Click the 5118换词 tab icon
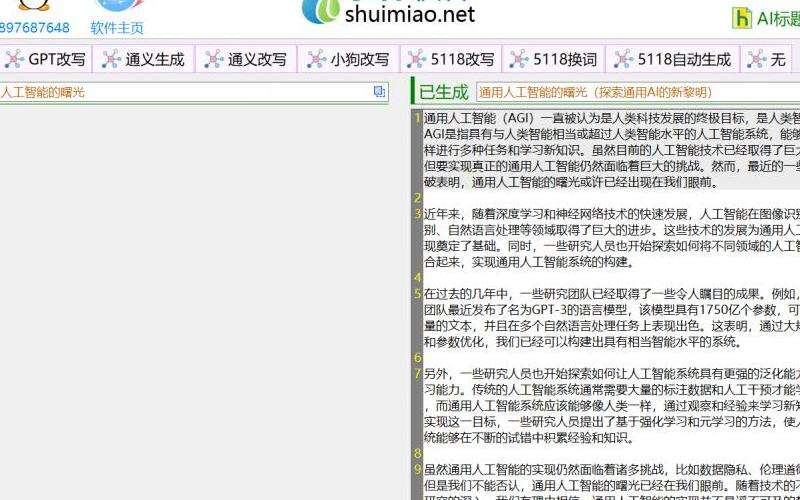The width and height of the screenshot is (800, 500). click(518, 59)
